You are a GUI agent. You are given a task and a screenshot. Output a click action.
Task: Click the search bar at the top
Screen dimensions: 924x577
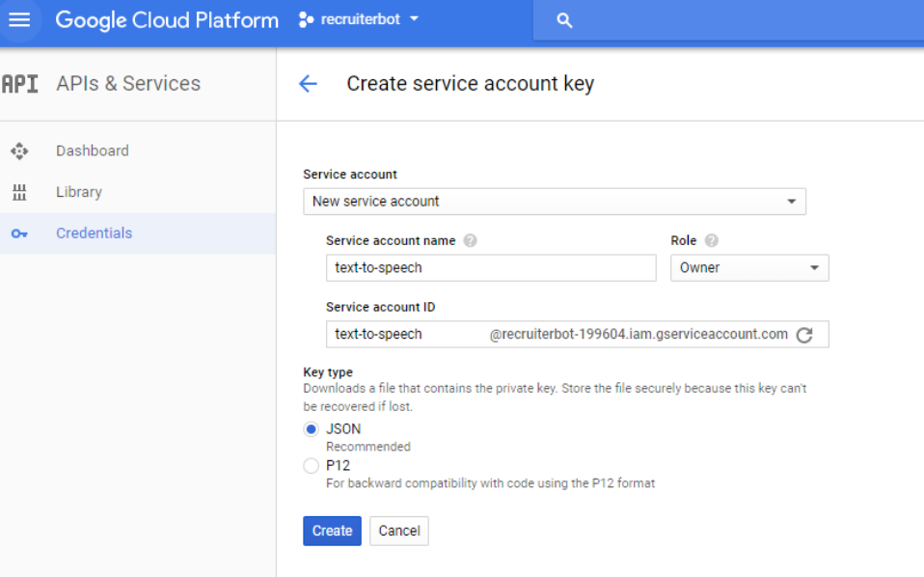coord(728,20)
